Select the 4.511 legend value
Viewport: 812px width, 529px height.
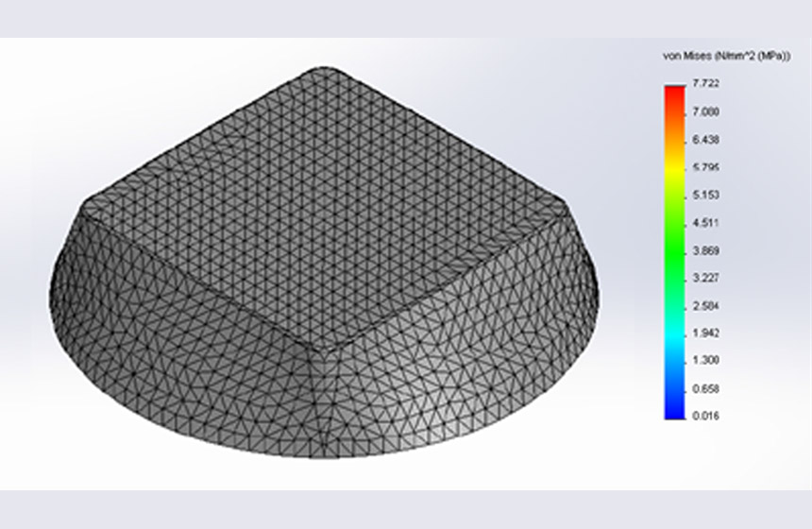click(706, 223)
